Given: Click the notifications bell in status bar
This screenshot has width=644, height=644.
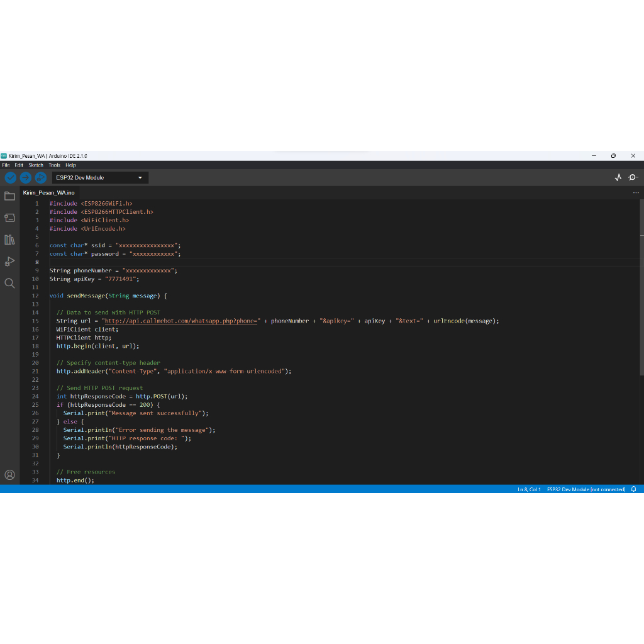Looking at the screenshot, I should 634,489.
